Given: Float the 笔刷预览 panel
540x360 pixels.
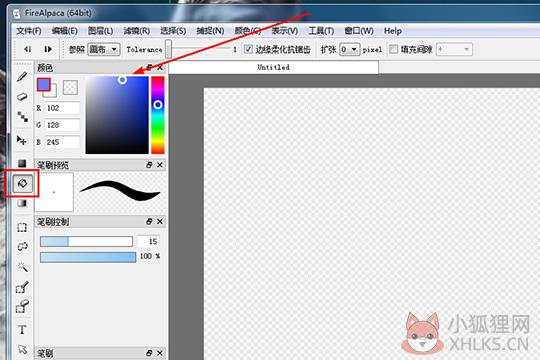Looking at the screenshot, I should click(149, 165).
